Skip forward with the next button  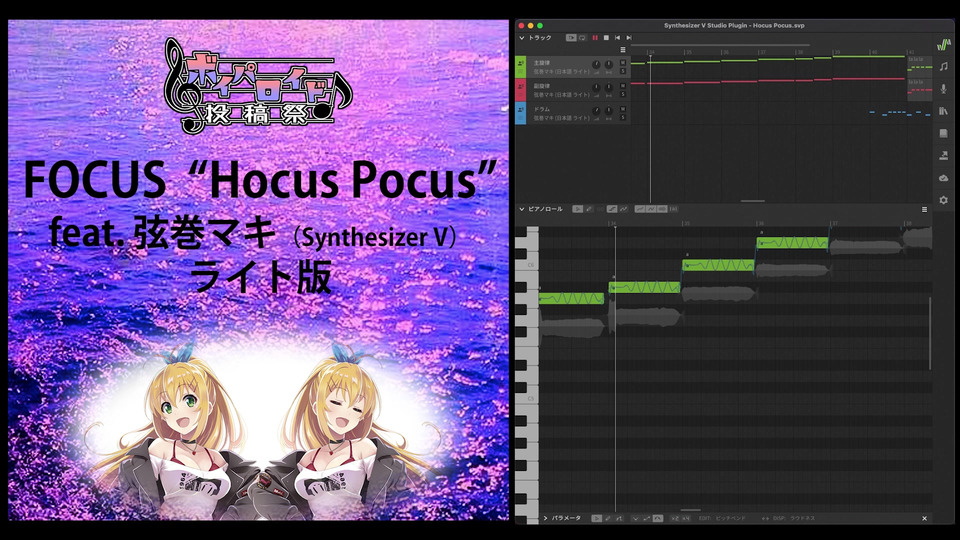[629, 38]
